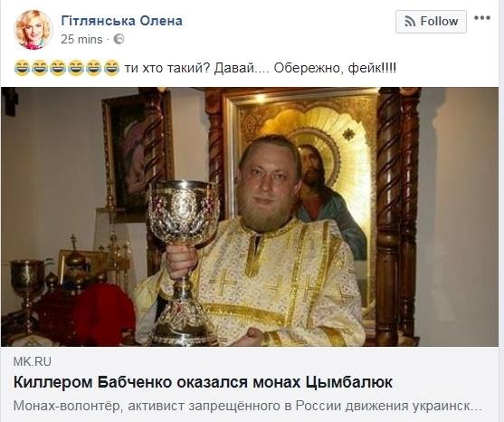This screenshot has height=422, width=504.
Task: Click the RSS feed icon in Follow
Action: [x=410, y=22]
